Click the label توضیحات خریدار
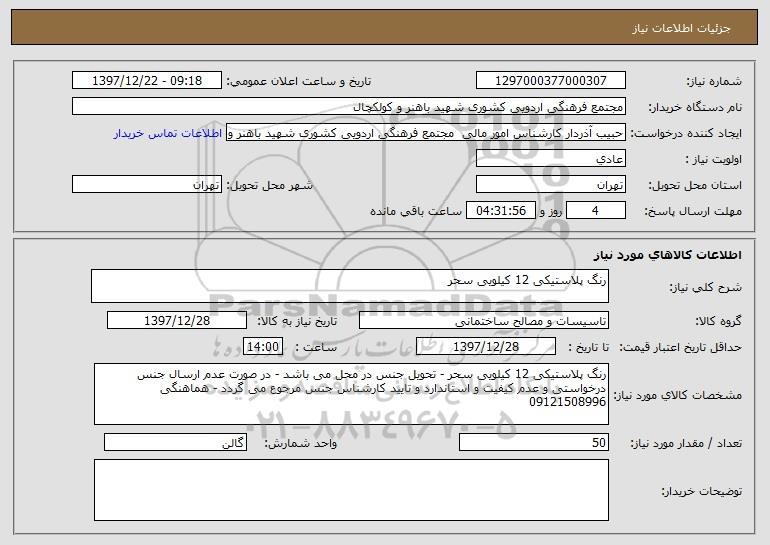Image resolution: width=770 pixels, height=545 pixels. 701,491
